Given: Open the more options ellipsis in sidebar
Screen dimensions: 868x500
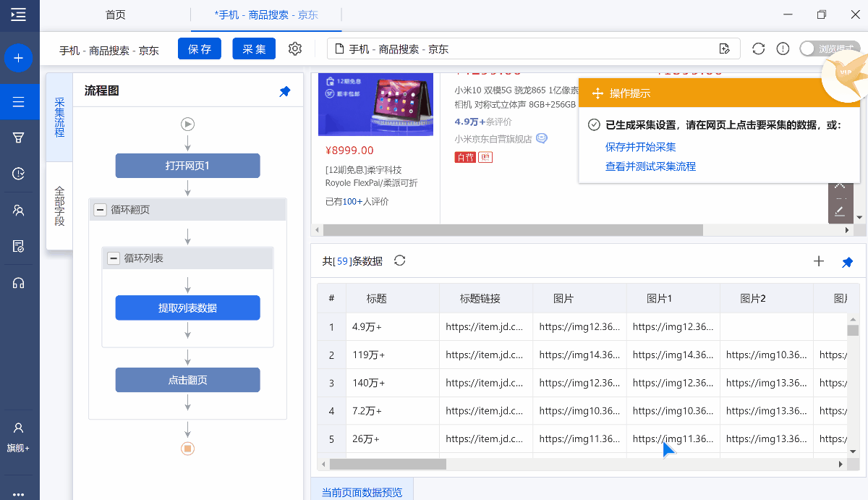Looking at the screenshot, I should [x=19, y=494].
